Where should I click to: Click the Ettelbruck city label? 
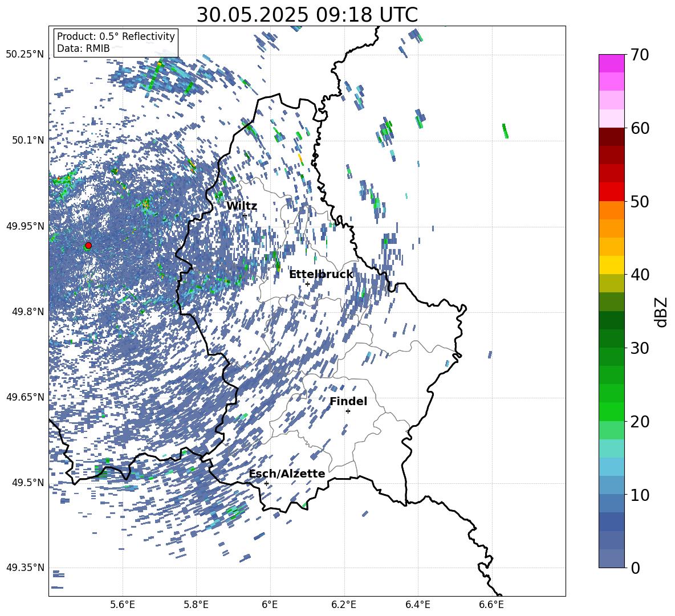[x=321, y=275]
